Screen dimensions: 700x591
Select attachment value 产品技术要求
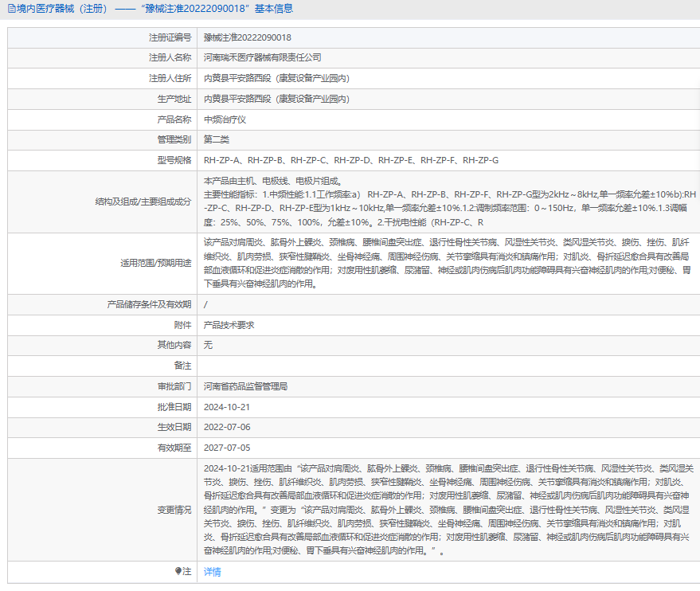pos(229,325)
